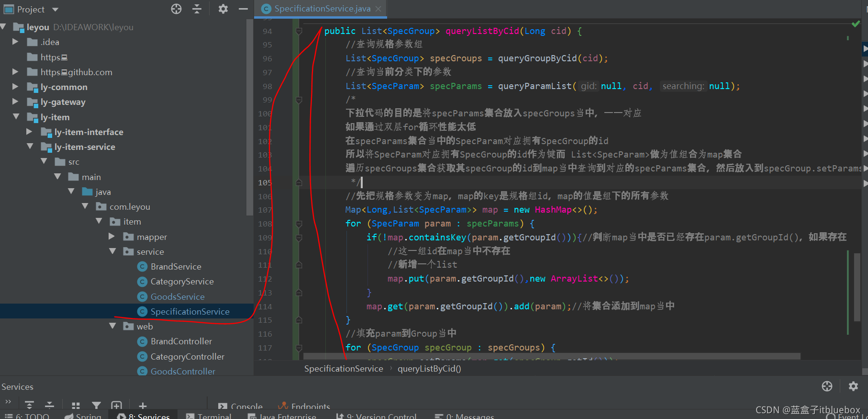Show hidden Services toolbar items chevron
This screenshot has height=419, width=868.
pos(8,401)
